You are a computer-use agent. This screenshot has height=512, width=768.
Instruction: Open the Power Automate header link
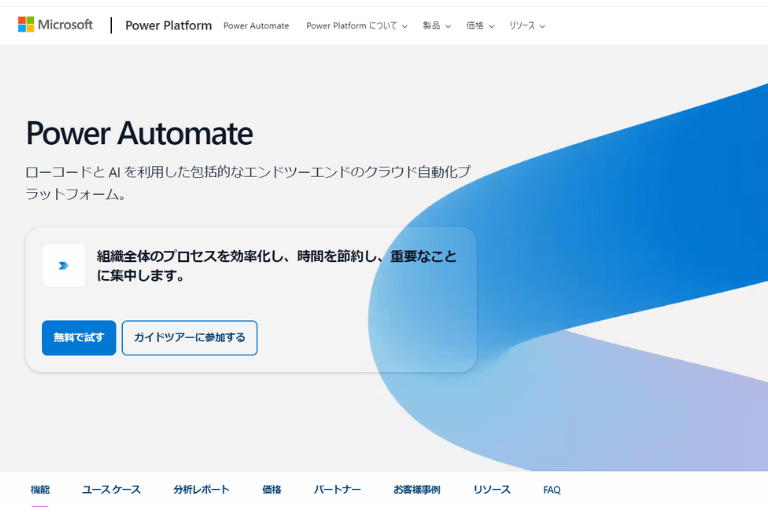256,25
